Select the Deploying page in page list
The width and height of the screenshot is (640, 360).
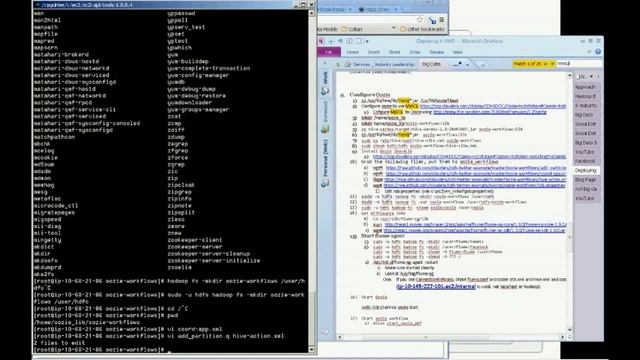pos(586,171)
